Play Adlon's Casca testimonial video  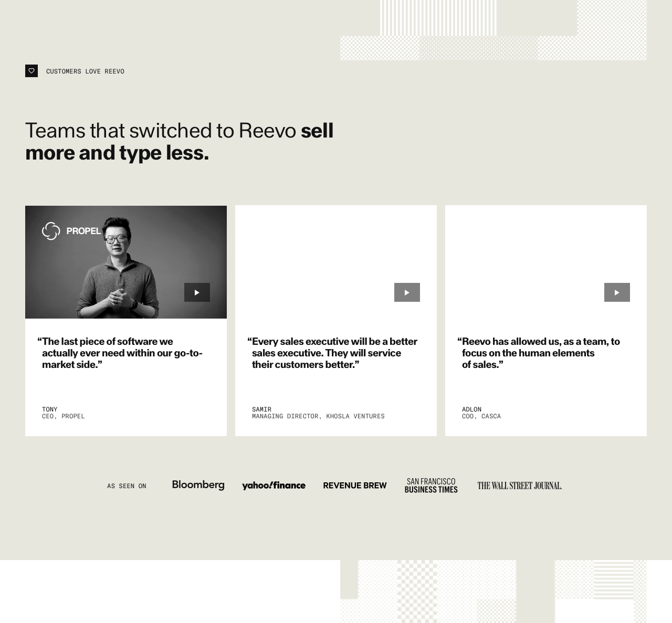617,292
